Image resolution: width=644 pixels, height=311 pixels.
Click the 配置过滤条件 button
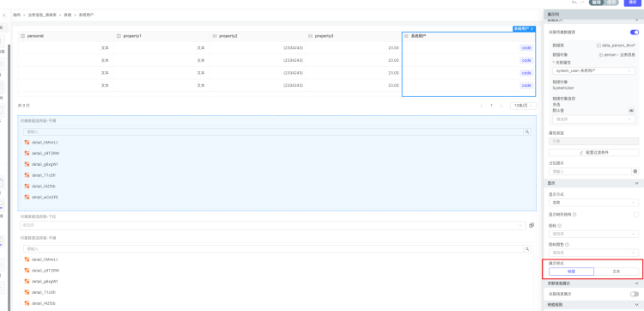[593, 152]
